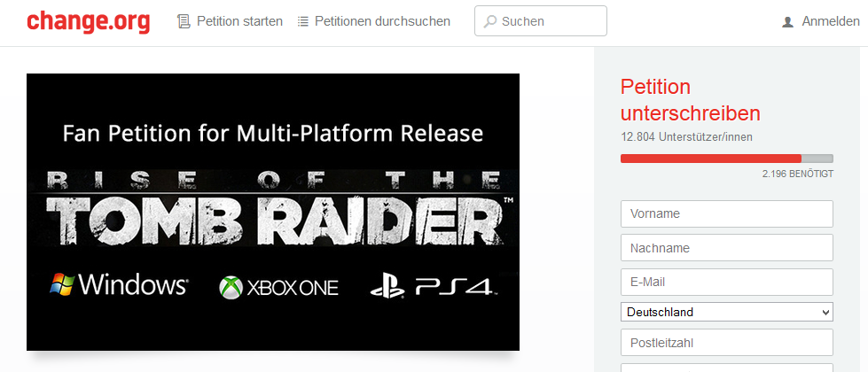868x372 pixels.
Task: Open the Petition starten menu item
Action: tap(239, 21)
